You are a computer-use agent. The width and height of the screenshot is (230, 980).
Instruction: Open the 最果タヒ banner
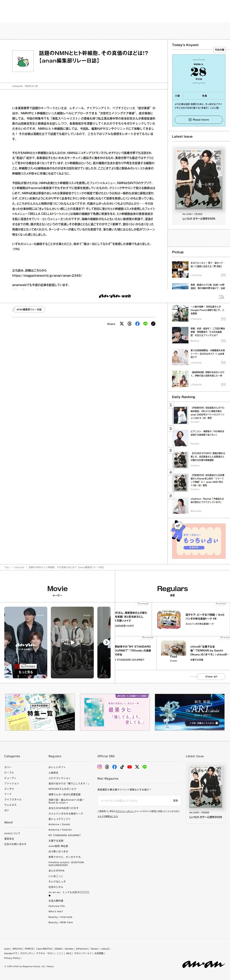click(115, 712)
